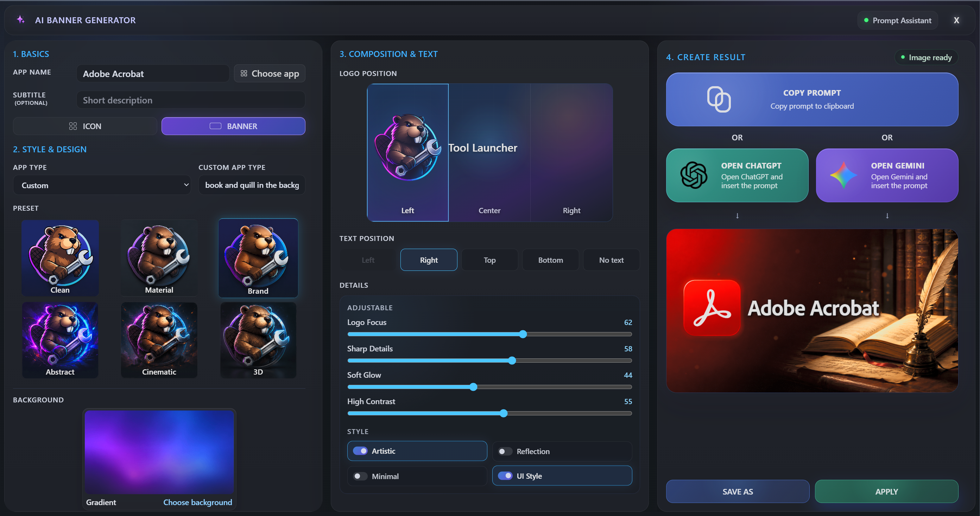Select the Abstract preset thumbnail

pyautogui.click(x=60, y=340)
